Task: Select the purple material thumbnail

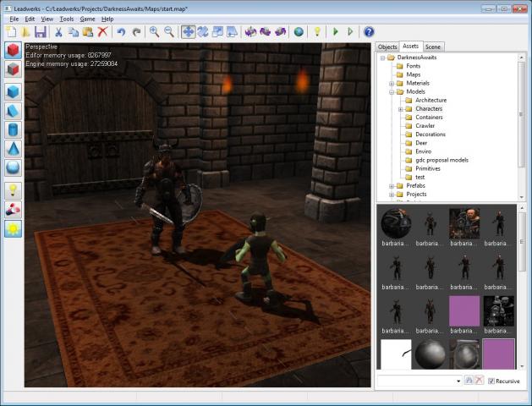Action: (x=464, y=311)
